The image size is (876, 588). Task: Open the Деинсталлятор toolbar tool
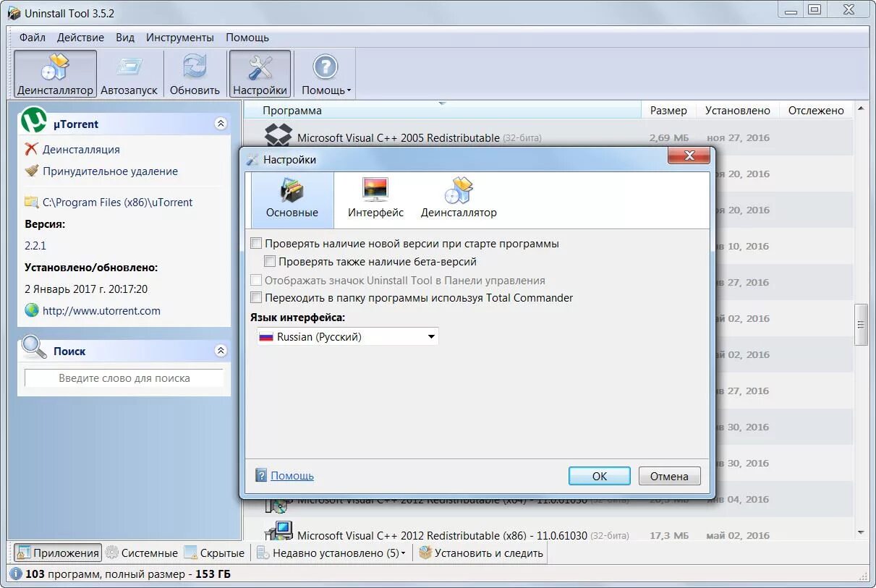pyautogui.click(x=55, y=74)
